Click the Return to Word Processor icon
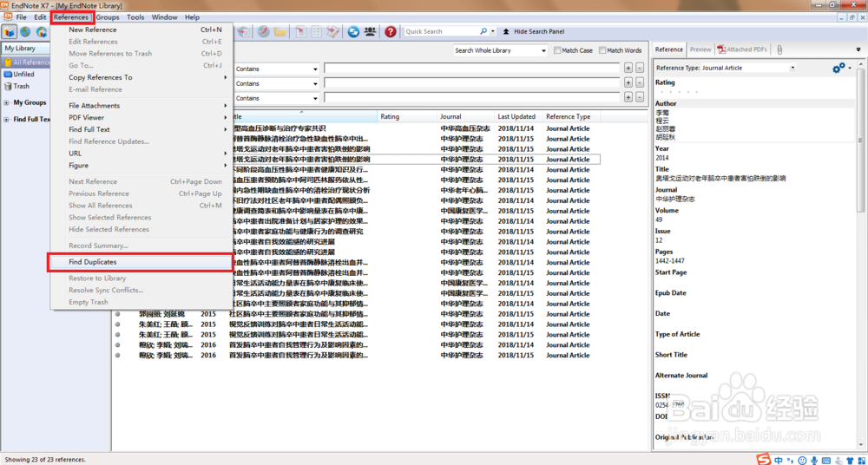868x465 pixels. click(332, 31)
